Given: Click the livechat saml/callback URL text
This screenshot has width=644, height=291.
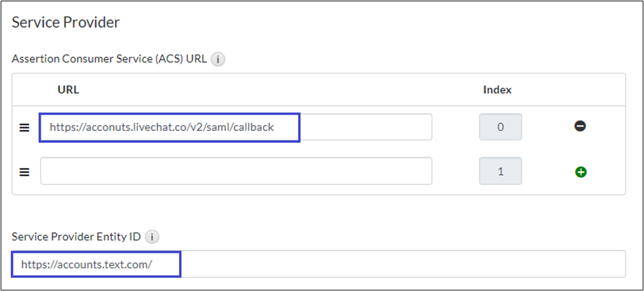Looking at the screenshot, I should (162, 128).
